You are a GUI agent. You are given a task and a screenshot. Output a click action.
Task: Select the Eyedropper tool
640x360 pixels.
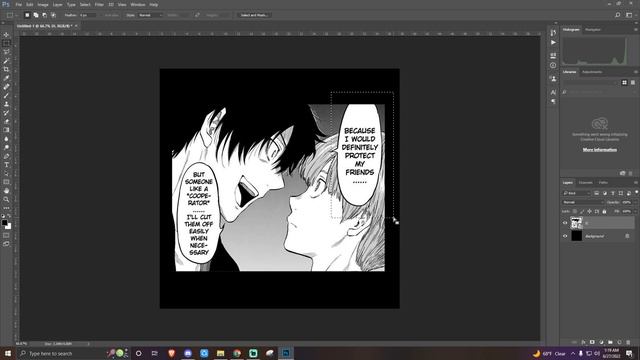point(6,78)
